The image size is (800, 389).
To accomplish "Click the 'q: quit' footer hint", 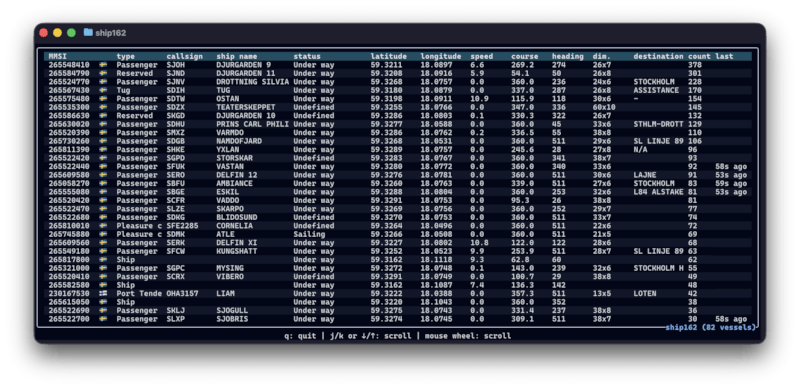I will click(x=300, y=336).
